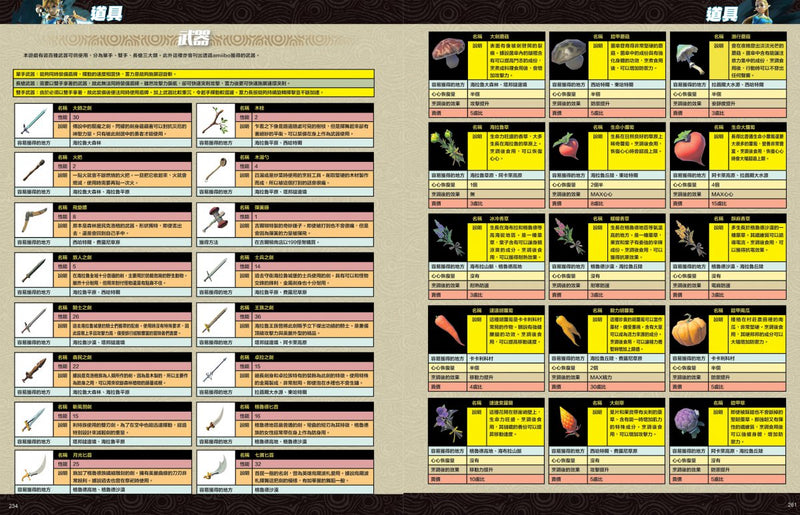Select the red spring-loaded hammer image
The height and width of the screenshot is (515, 800).
[x=216, y=220]
